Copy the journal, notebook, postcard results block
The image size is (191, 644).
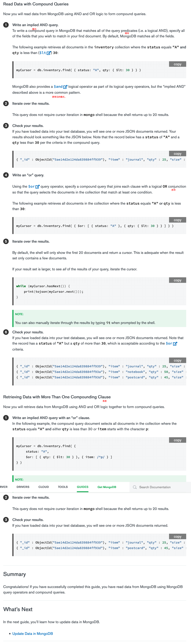pos(177,360)
